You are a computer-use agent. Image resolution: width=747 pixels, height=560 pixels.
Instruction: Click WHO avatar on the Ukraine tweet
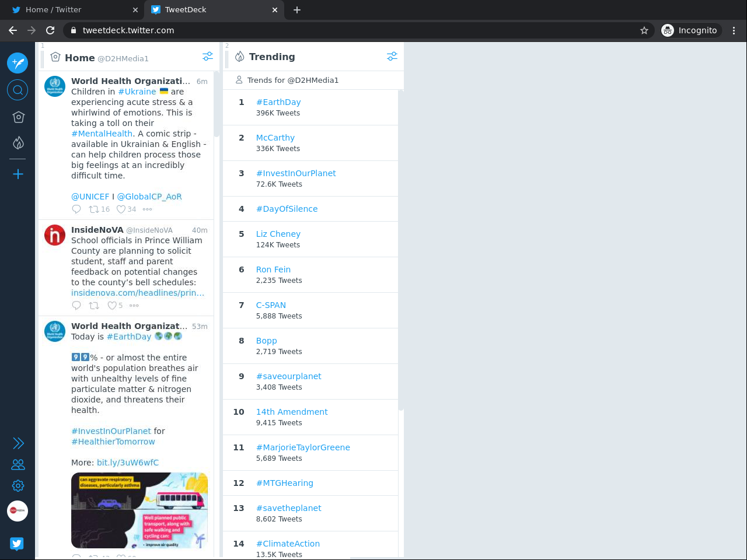(55, 86)
